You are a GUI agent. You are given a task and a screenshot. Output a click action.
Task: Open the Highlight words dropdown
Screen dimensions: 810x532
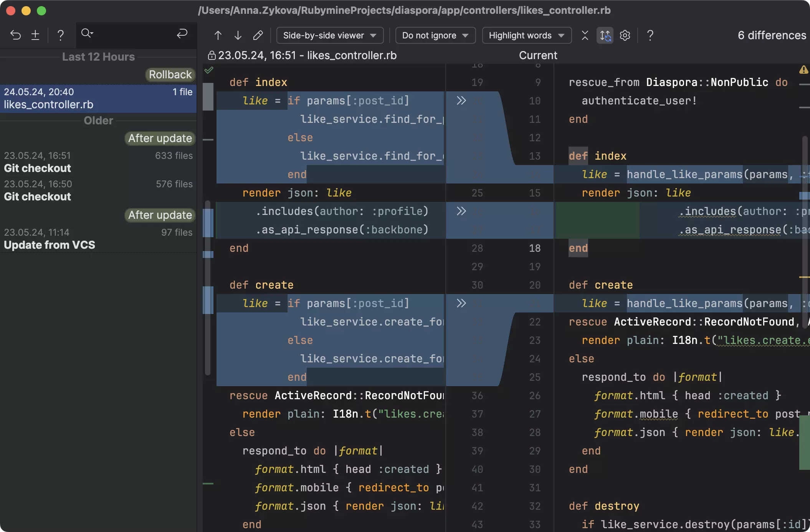click(526, 35)
